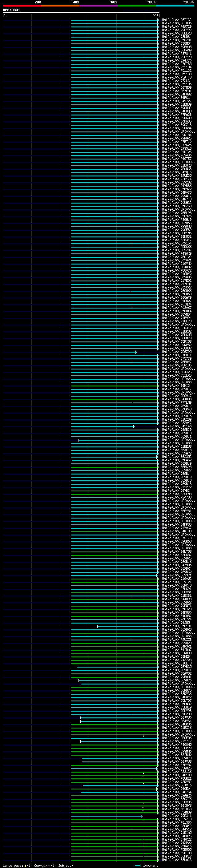Image resolution: width=197 pixels, height=868 pixels.
Task: Select the UniRef100_A8N185 label
Action: tap(177, 365)
